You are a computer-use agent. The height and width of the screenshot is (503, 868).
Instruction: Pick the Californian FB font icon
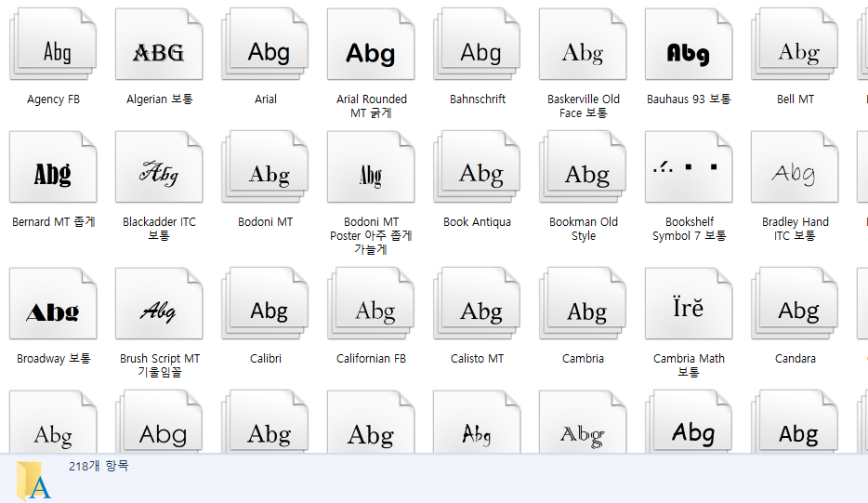click(x=371, y=304)
